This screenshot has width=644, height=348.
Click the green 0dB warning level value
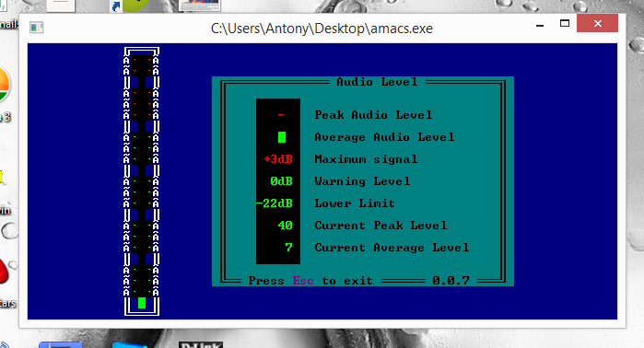tap(281, 181)
